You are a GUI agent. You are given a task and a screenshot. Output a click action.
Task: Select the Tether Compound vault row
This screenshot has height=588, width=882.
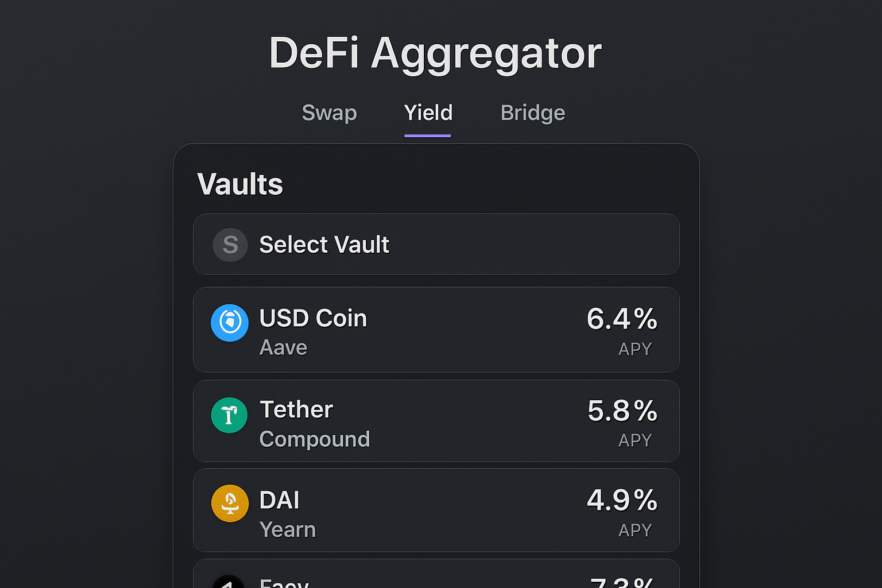(436, 421)
